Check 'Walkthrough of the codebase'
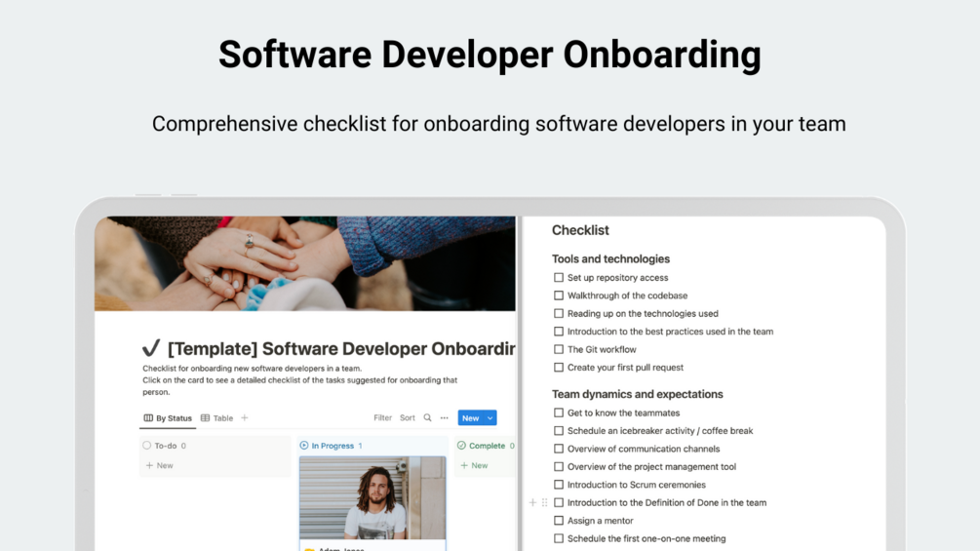This screenshot has height=551, width=980. [x=559, y=295]
